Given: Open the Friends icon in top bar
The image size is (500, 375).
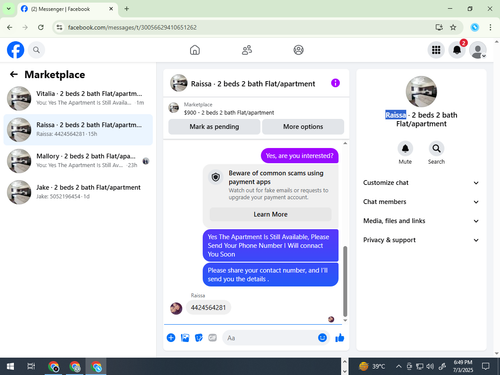Looking at the screenshot, I should 247,50.
